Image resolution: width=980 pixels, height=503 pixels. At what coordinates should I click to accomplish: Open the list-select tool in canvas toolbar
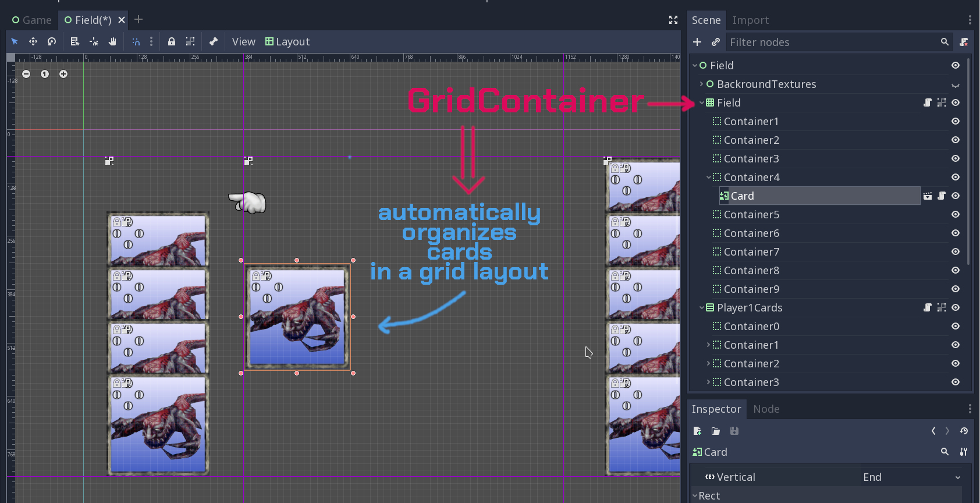click(74, 41)
